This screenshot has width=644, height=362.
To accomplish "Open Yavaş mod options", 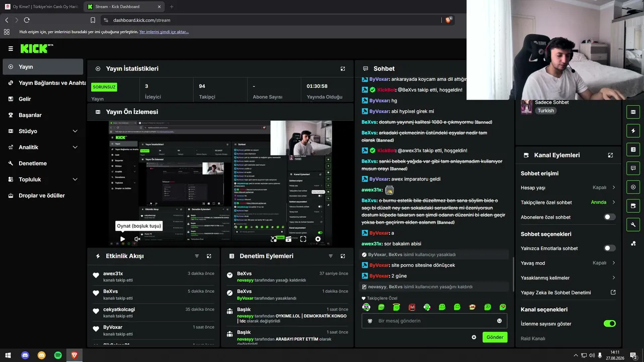I will pos(568,263).
